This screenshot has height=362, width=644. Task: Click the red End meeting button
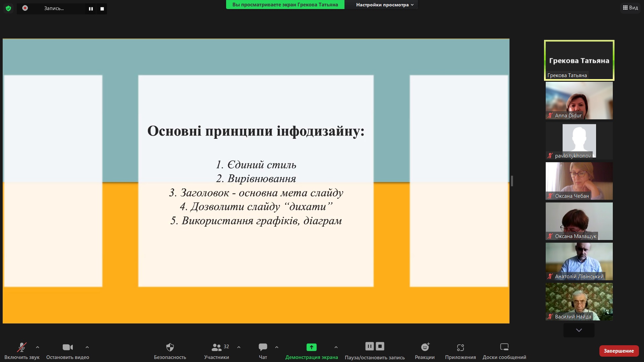pyautogui.click(x=619, y=351)
